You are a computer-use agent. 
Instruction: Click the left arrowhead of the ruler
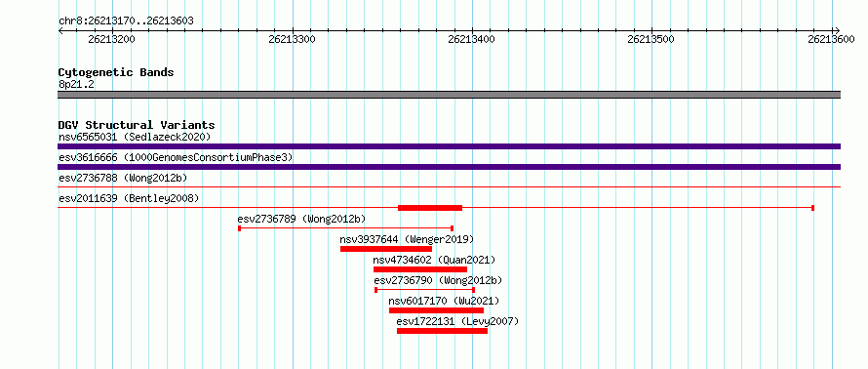coord(60,30)
